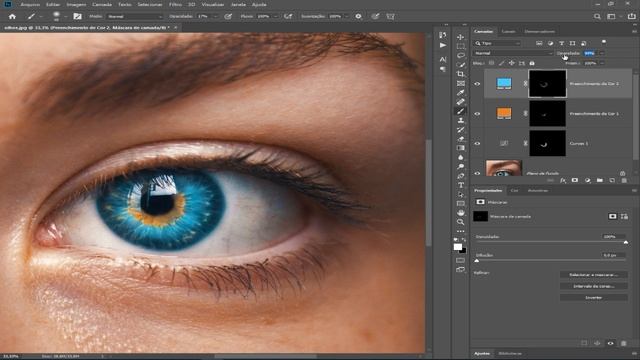Open brush settings panel icon in options bar
This screenshot has height=360, width=640.
(77, 16)
